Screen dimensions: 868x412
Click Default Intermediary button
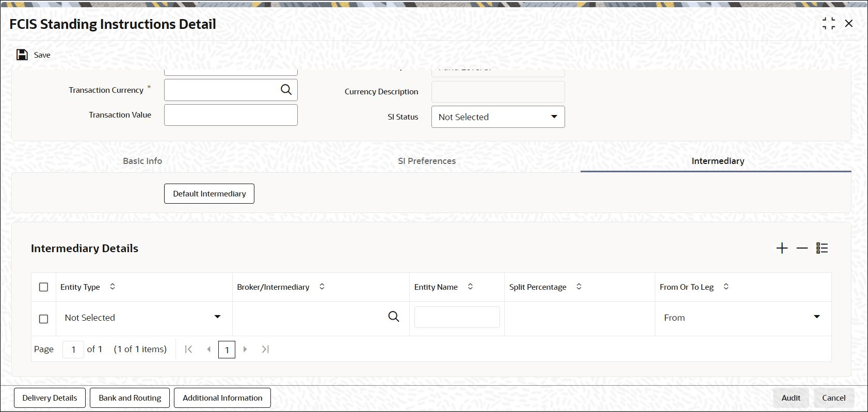click(x=209, y=194)
